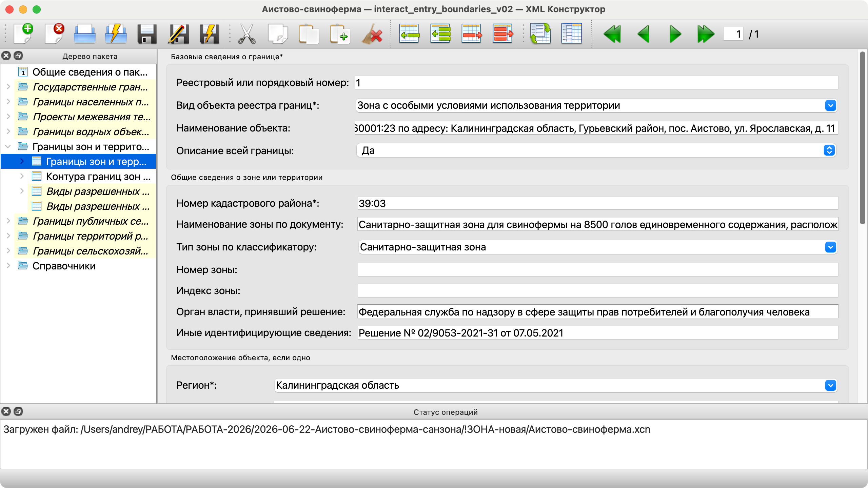
Task: Open a file with the blue tray icon
Action: pos(84,34)
